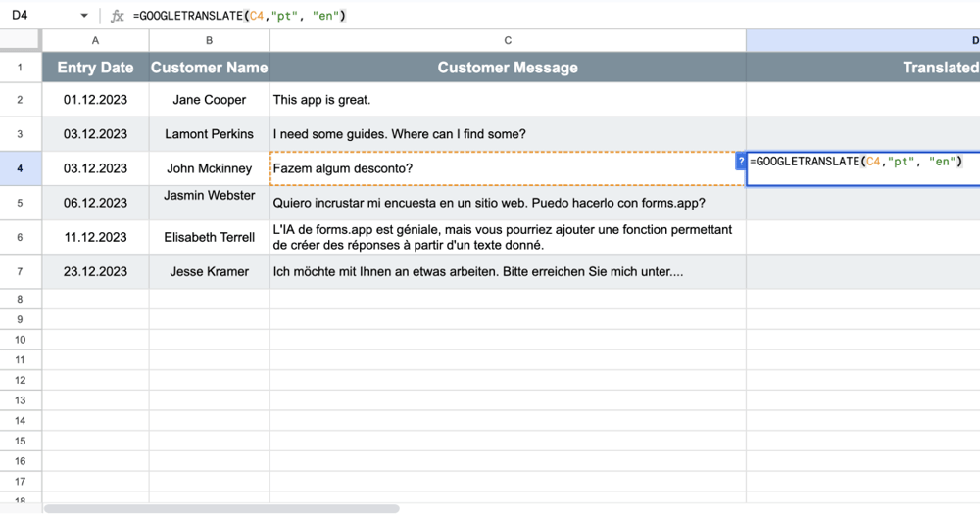Click the Entry Date header cell
This screenshot has width=980, height=514.
click(95, 68)
